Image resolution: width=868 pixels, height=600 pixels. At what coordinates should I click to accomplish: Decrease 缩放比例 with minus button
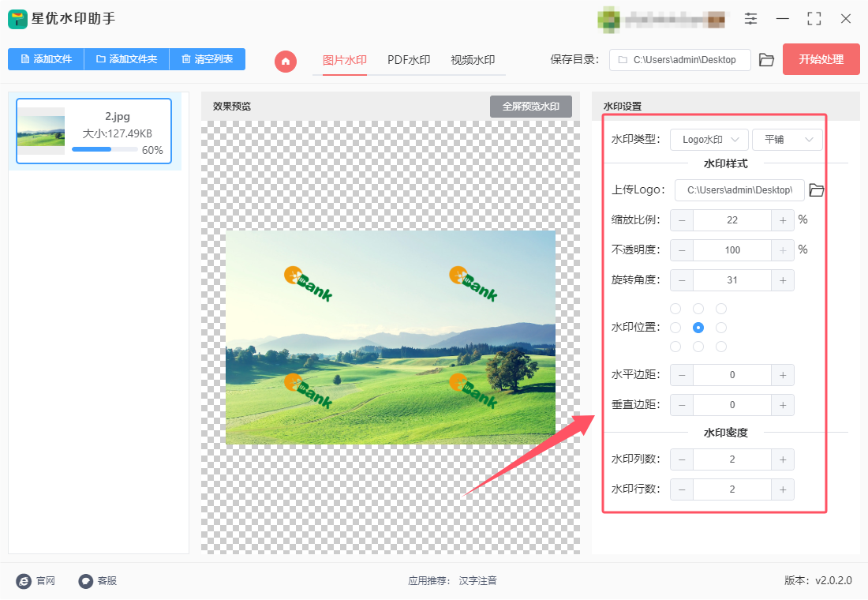point(682,220)
